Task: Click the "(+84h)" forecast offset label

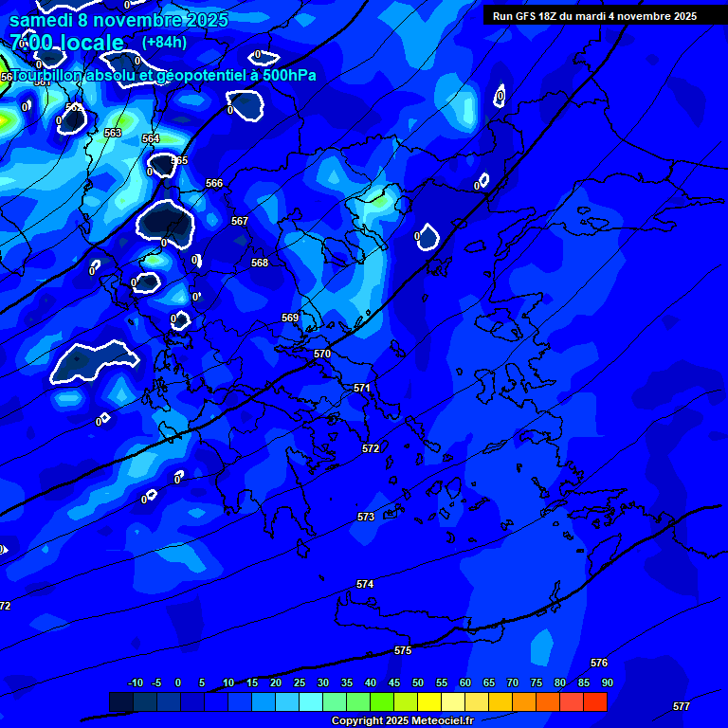Action: tap(164, 42)
